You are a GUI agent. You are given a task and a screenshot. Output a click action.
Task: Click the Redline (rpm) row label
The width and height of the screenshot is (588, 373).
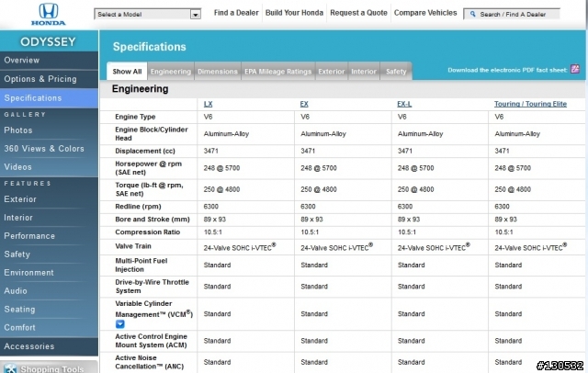point(138,206)
